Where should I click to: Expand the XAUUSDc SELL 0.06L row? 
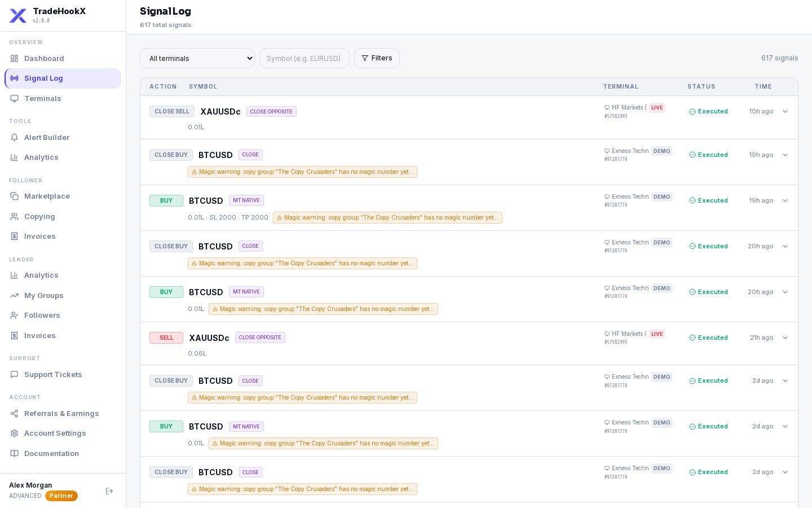coord(785,338)
